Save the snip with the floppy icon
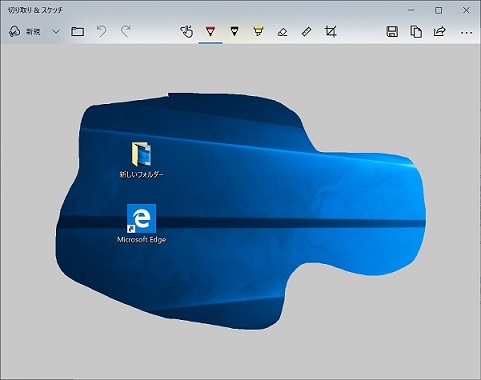 point(392,32)
